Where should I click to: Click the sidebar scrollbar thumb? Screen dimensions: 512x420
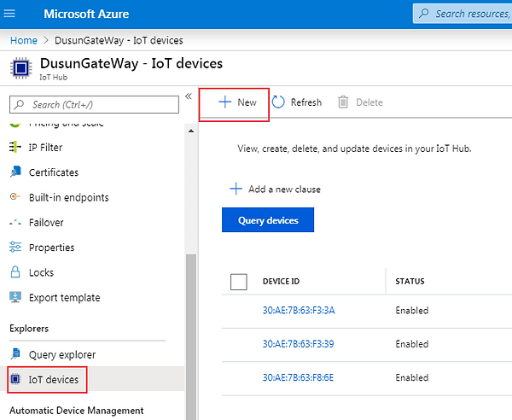click(191, 336)
